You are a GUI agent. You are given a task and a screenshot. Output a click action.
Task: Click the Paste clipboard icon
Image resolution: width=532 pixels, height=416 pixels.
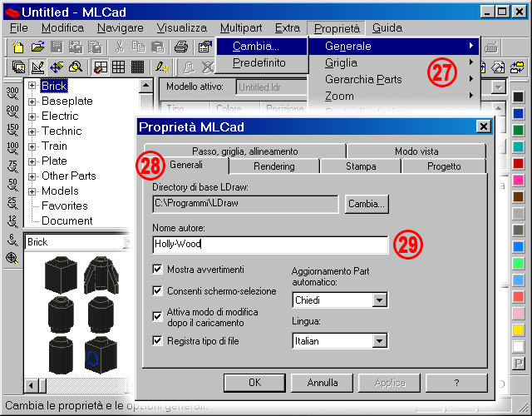click(158, 47)
